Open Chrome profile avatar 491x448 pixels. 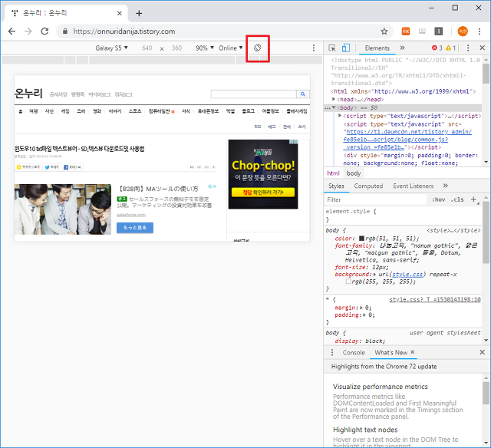[463, 31]
